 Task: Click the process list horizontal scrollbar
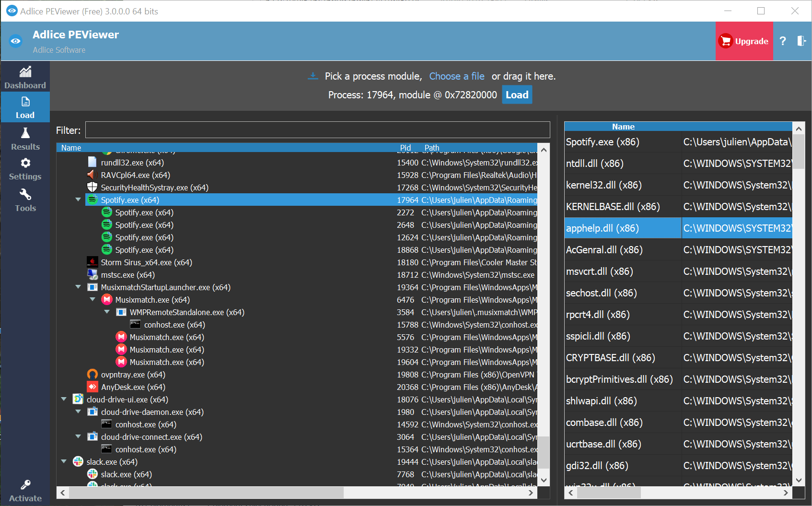(x=206, y=493)
